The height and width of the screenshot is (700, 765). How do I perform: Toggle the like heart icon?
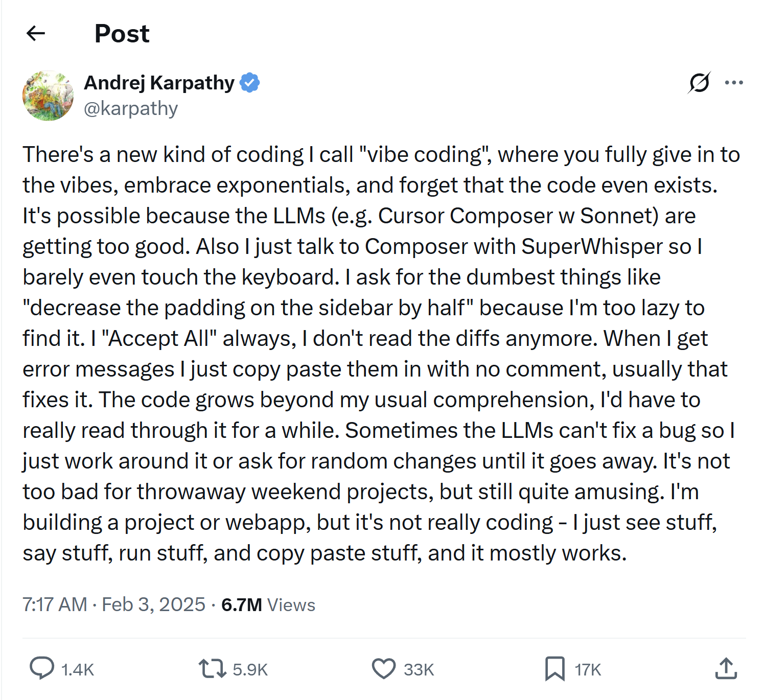pyautogui.click(x=383, y=668)
